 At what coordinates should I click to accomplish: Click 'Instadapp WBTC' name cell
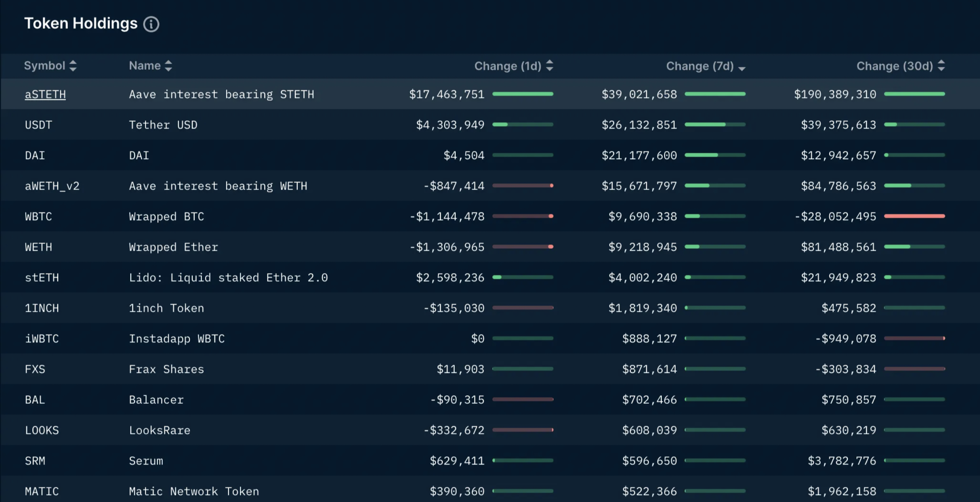point(177,339)
